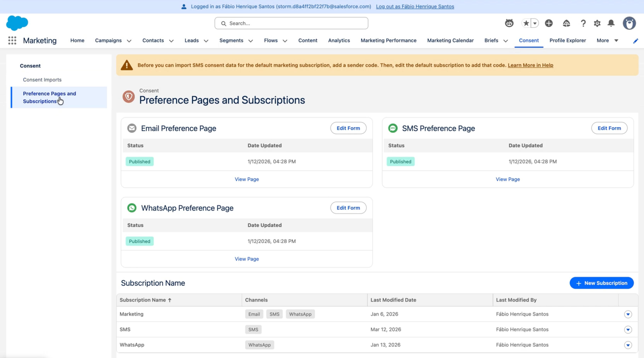Open View Page under WhatsApp Preference Page
This screenshot has width=644, height=358.
(247, 259)
